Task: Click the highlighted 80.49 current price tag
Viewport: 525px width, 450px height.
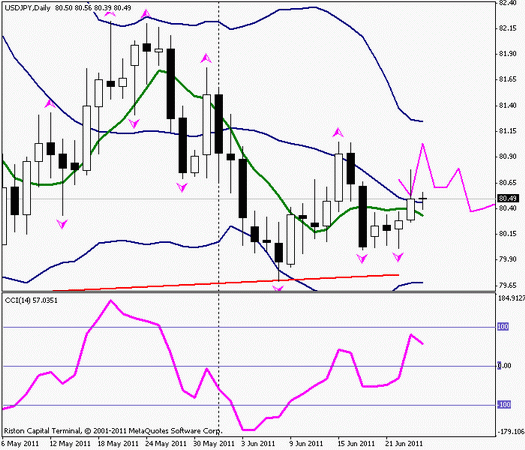Action: tap(508, 198)
